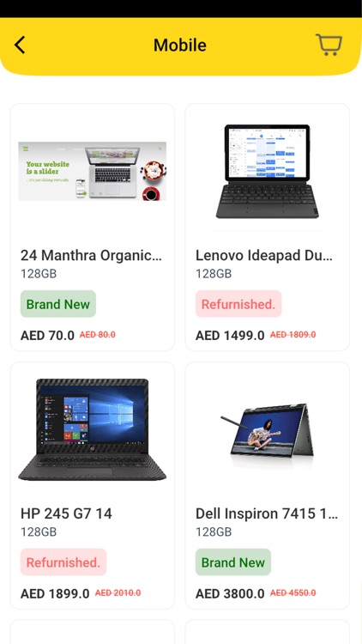Click the AED 1499.0 price

pyautogui.click(x=230, y=336)
